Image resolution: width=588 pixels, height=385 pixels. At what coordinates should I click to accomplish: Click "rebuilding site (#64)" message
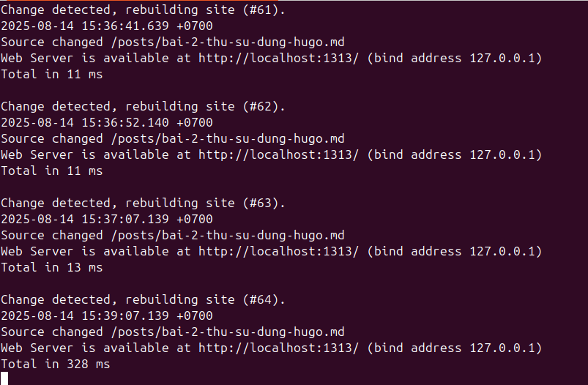205,299
